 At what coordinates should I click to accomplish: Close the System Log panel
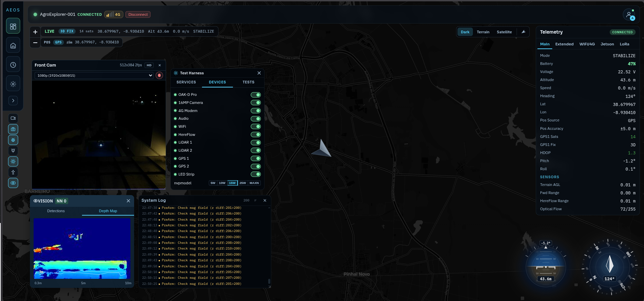pos(265,200)
